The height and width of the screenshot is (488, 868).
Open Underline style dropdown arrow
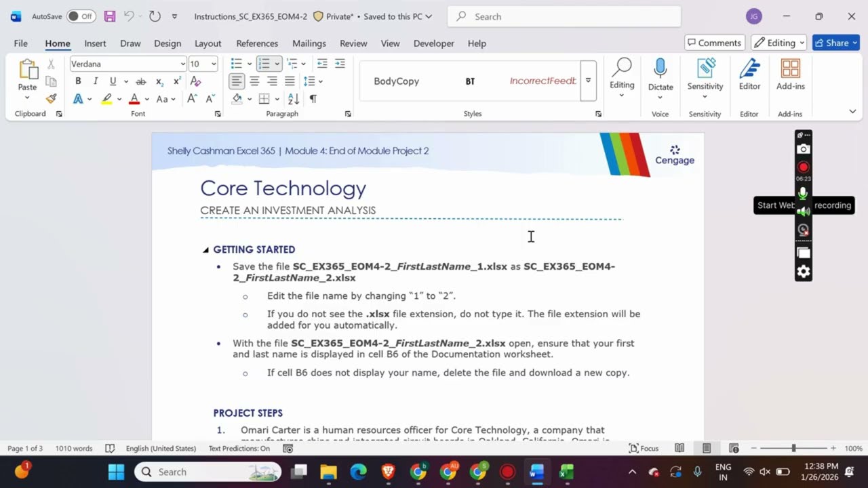[x=125, y=81]
